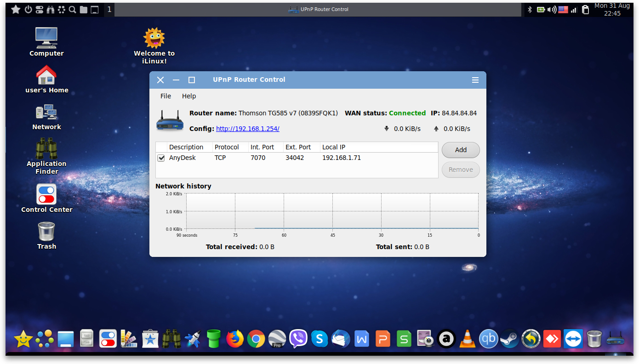
Task: Select the internal port 7070 cell
Action: [x=258, y=158]
